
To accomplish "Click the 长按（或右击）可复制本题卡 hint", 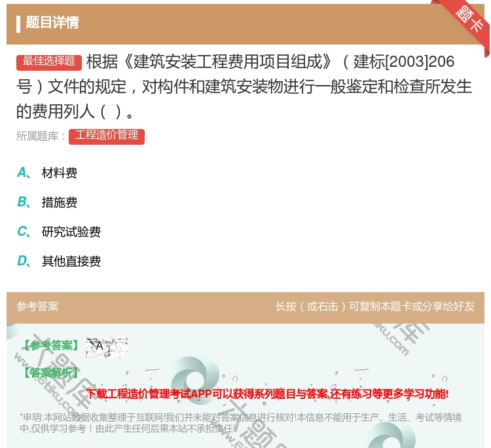I will tap(375, 307).
